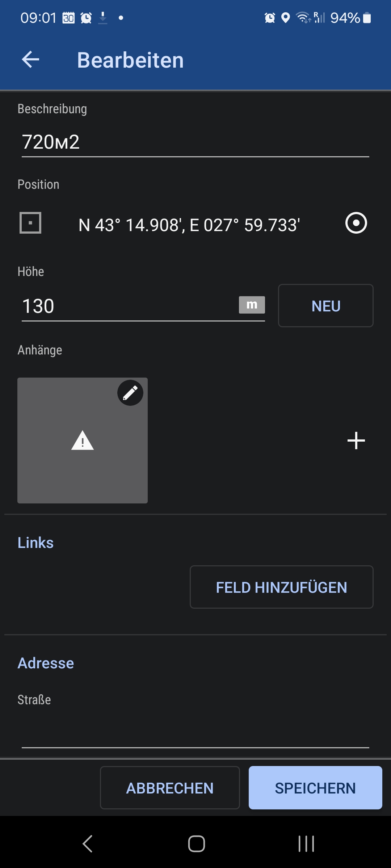
Task: Tap the locate current position target icon
Action: (356, 223)
